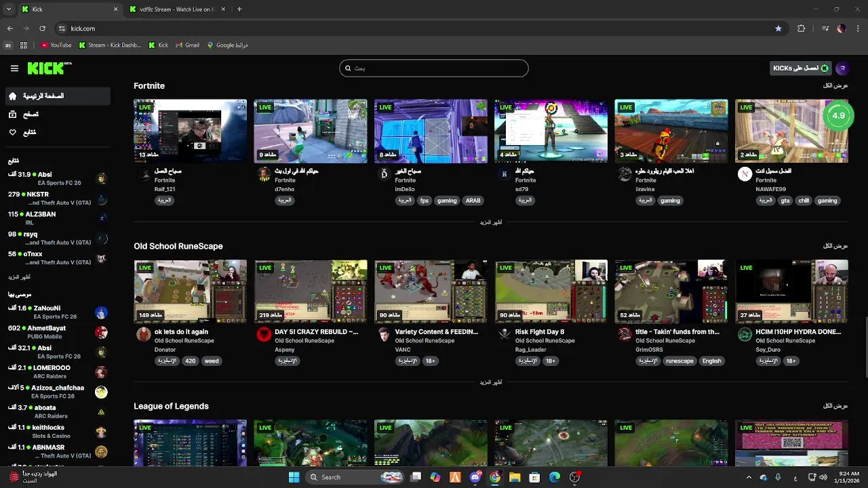Open imDello Fortnite stream thumbnail

pyautogui.click(x=431, y=131)
